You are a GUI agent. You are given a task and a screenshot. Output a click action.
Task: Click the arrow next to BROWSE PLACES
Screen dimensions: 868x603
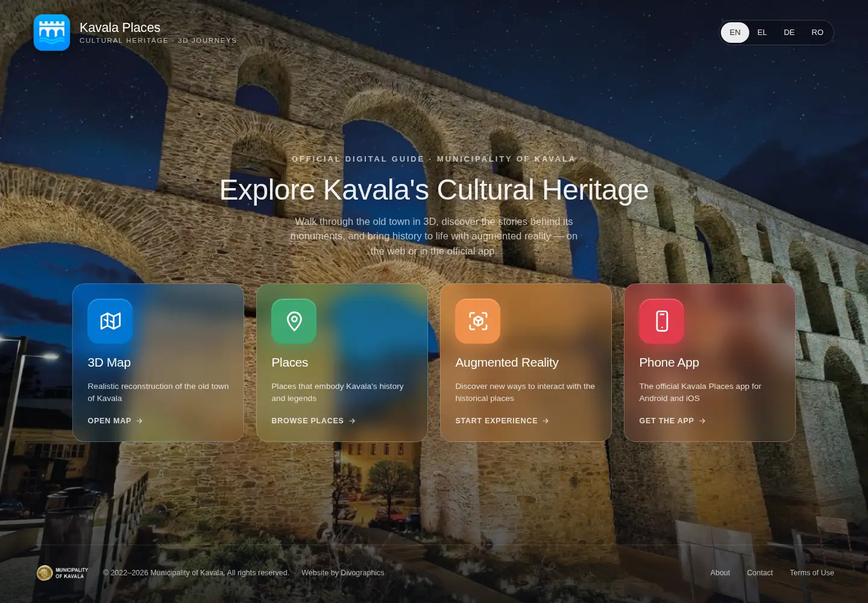[x=352, y=421]
